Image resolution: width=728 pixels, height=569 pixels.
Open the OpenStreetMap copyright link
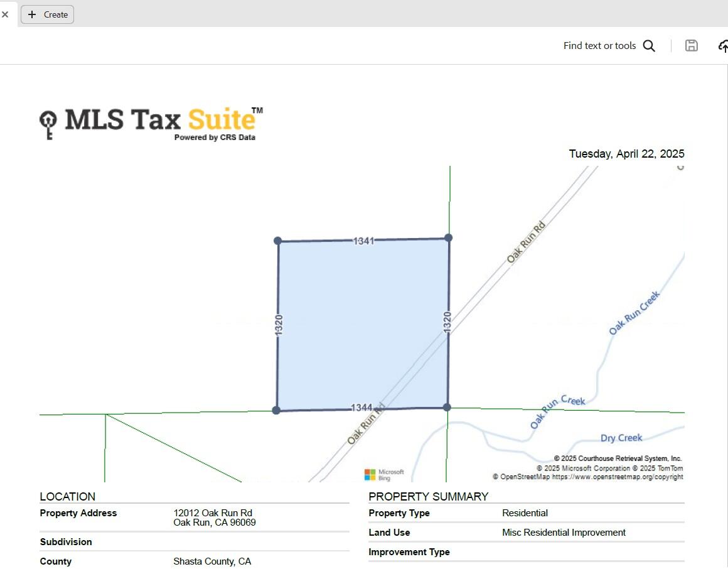(617, 477)
